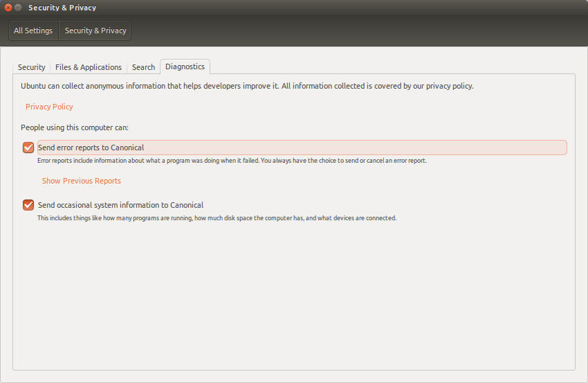Go back to All Settings

click(x=33, y=30)
